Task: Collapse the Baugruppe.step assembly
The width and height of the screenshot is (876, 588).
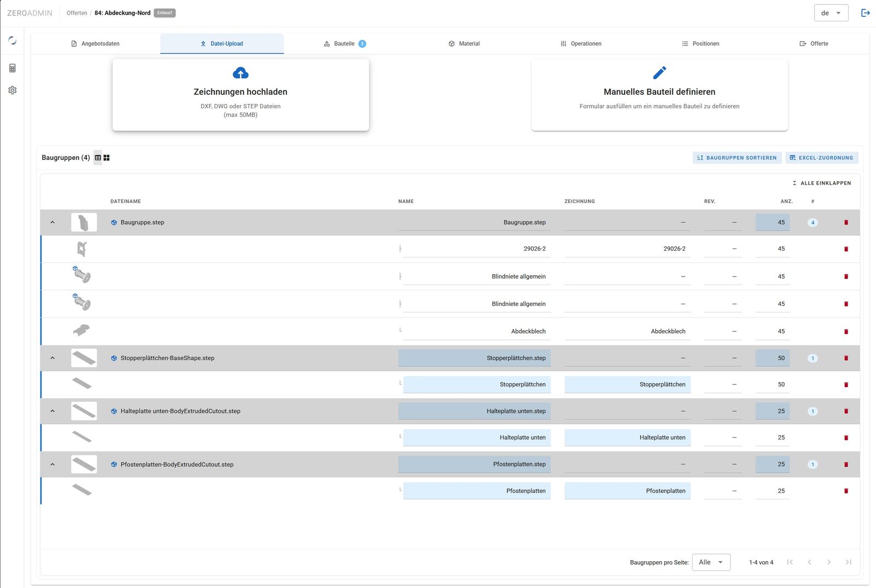Action: pyautogui.click(x=53, y=222)
